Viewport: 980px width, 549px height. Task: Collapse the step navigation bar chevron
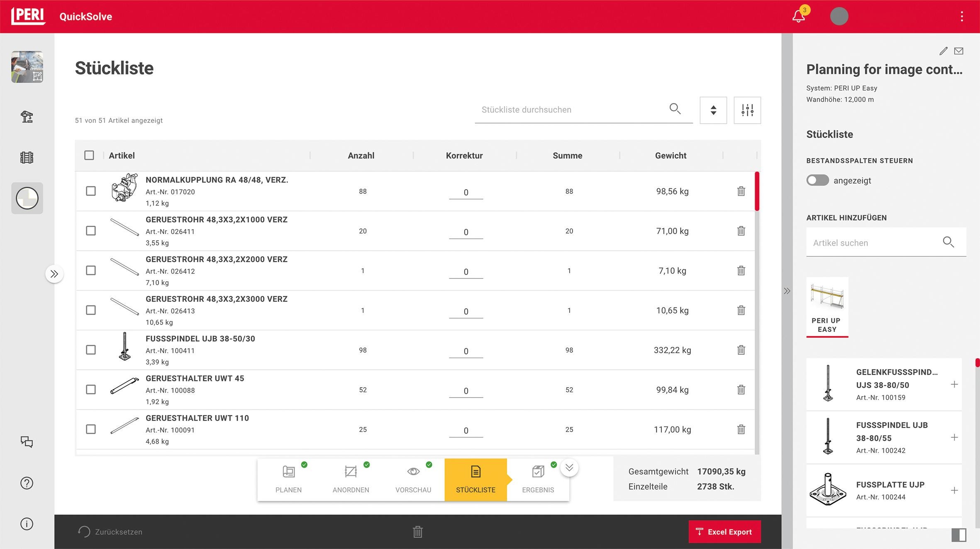tap(569, 468)
